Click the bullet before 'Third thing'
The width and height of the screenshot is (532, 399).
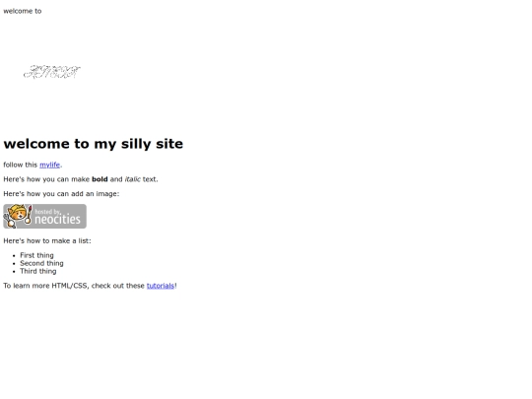14,272
